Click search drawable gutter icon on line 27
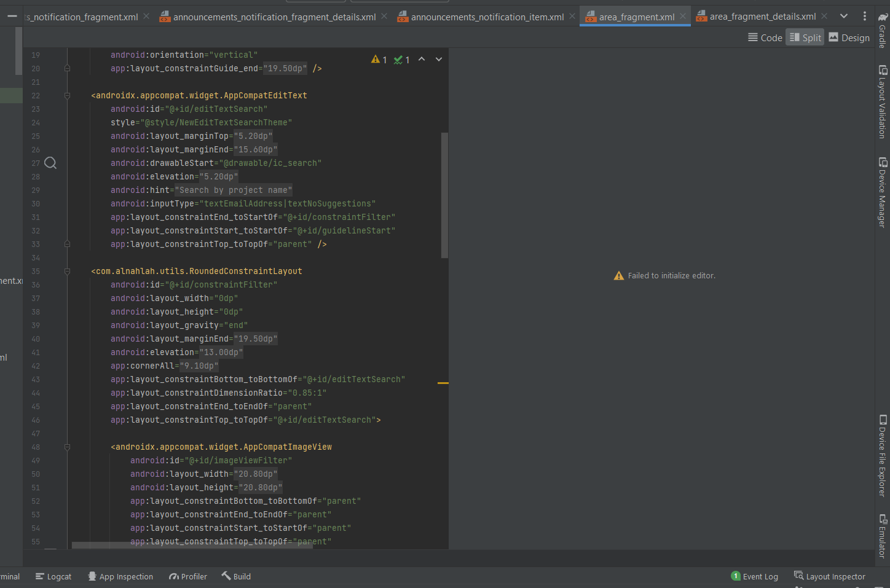The height and width of the screenshot is (588, 890). pos(50,163)
